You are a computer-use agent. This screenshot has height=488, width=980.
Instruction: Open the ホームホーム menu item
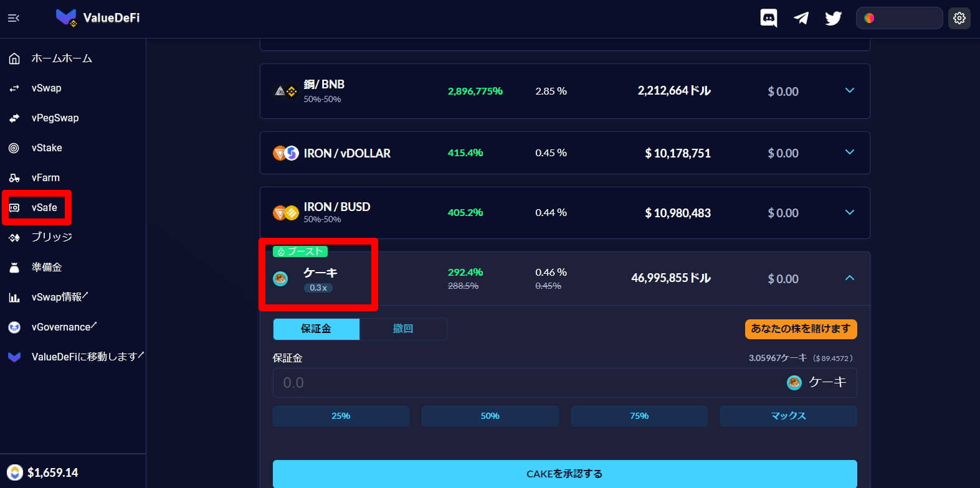coord(62,59)
